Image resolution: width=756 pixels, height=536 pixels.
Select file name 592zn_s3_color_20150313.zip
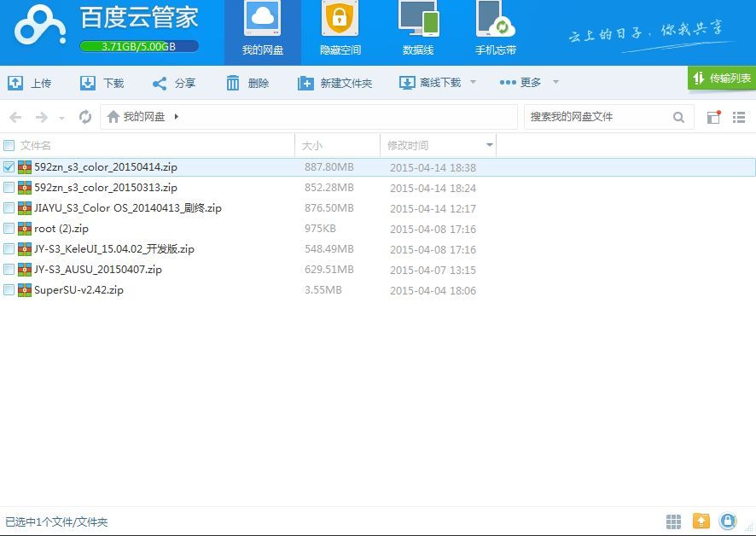[x=106, y=187]
